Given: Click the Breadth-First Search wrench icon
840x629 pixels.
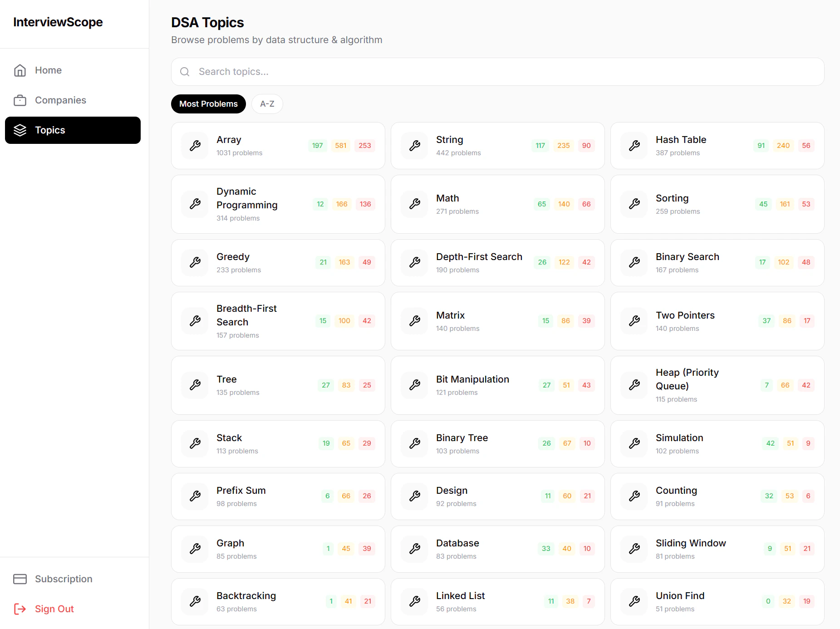Looking at the screenshot, I should [x=195, y=321].
